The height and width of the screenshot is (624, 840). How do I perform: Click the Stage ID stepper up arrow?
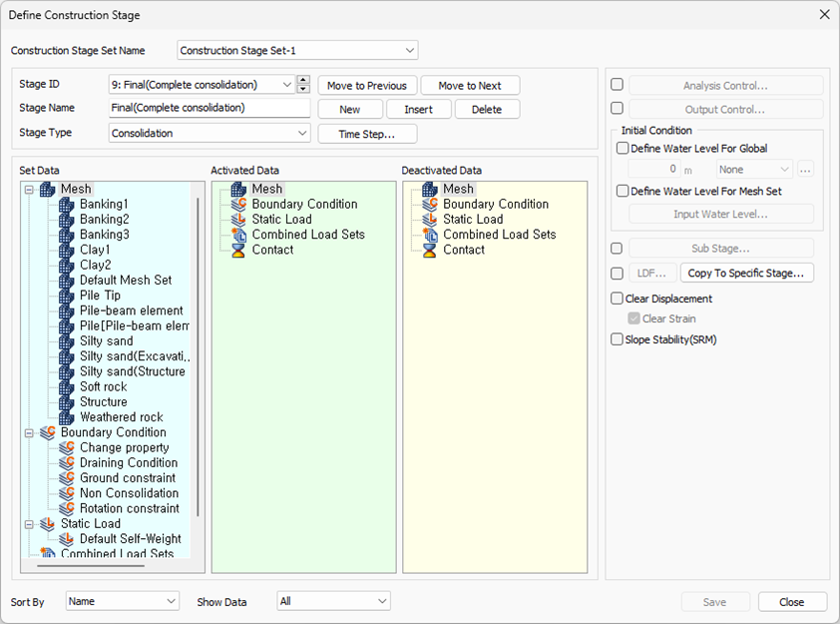coord(303,80)
